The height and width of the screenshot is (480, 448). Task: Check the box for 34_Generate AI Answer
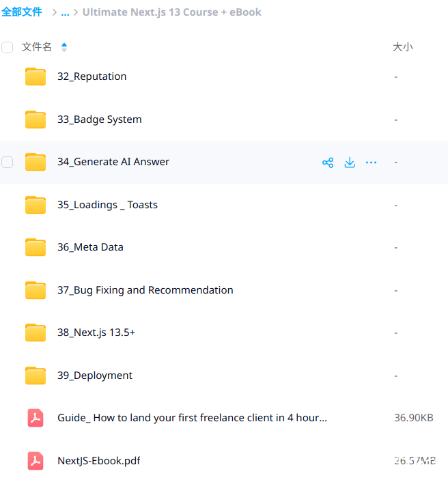(7, 163)
